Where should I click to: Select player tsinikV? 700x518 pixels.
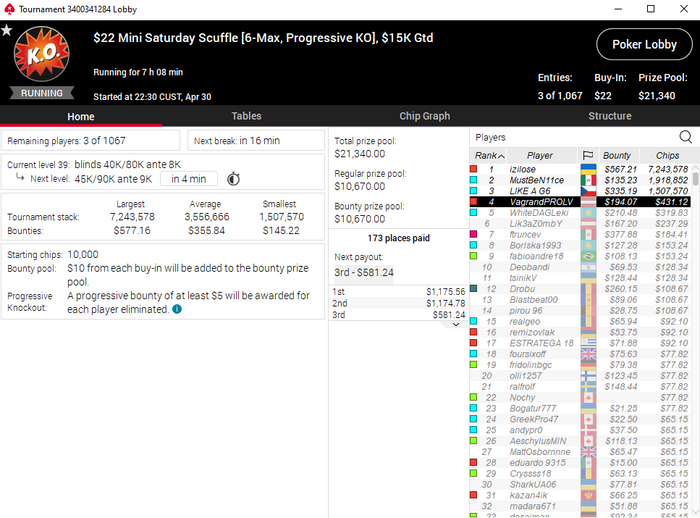[579, 278]
